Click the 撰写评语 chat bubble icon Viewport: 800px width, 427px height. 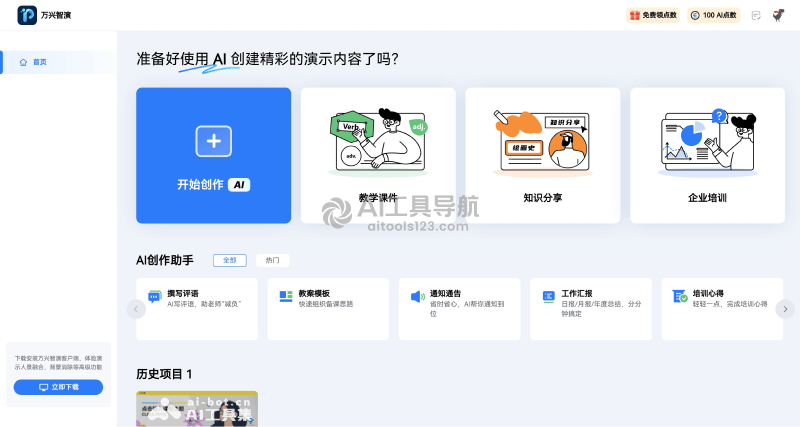(x=154, y=296)
